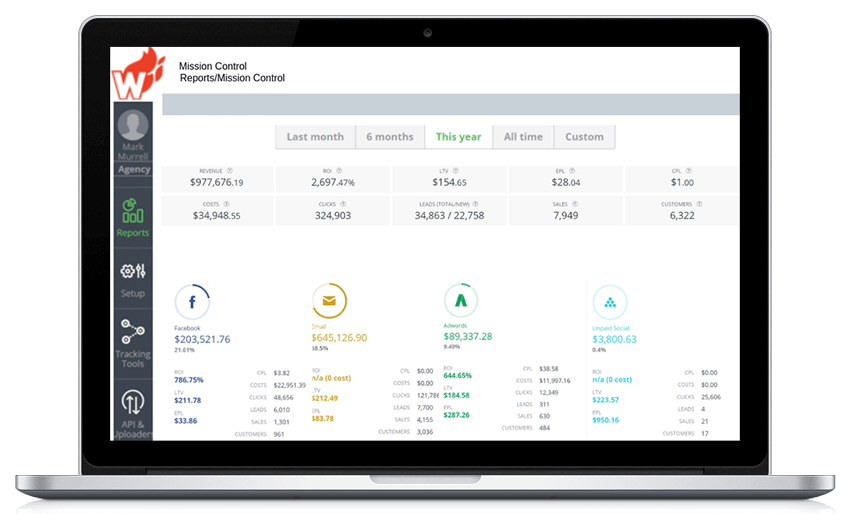Click help icon beside CLICKS summary
The width and height of the screenshot is (850, 514).
pyautogui.click(x=343, y=204)
